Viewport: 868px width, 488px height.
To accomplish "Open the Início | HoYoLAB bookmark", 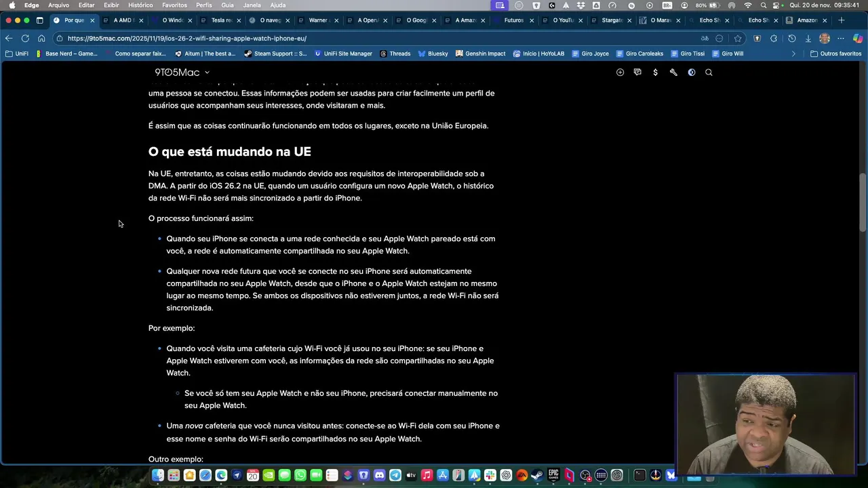I will point(539,54).
